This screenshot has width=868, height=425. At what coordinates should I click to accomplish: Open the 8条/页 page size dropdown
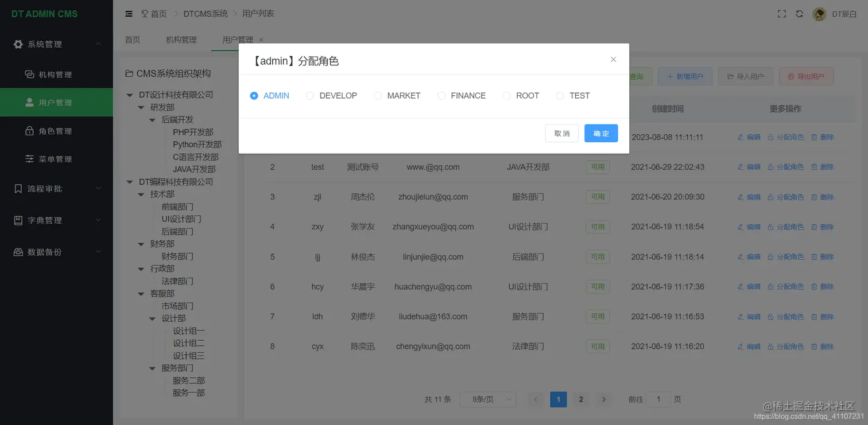[487, 399]
